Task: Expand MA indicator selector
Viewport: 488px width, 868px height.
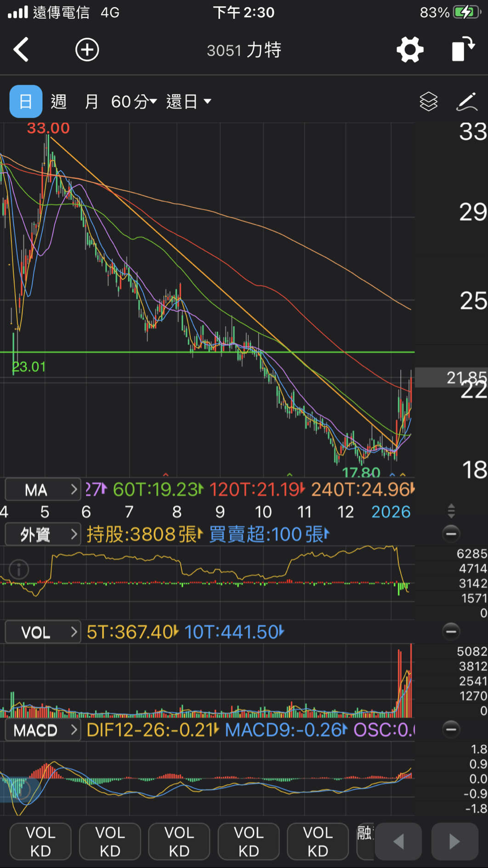Action: point(43,490)
